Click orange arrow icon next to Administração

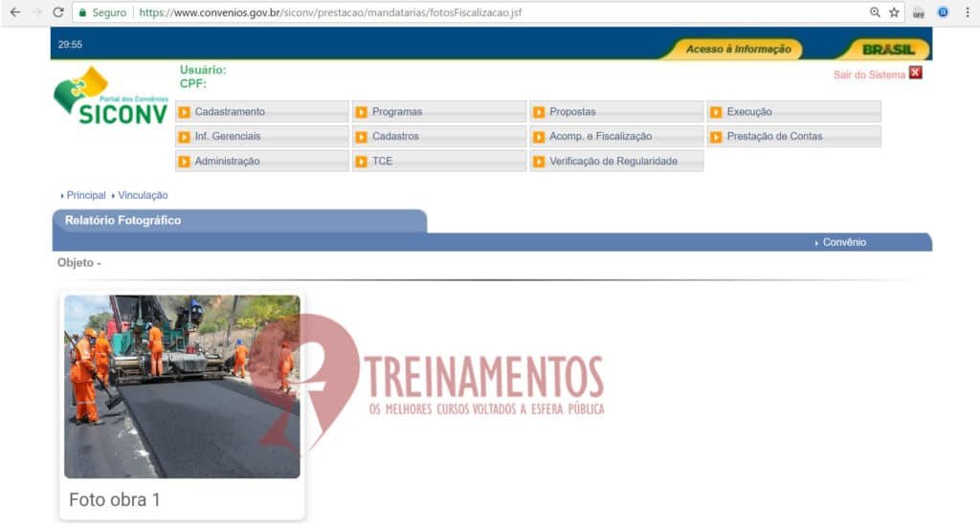click(x=184, y=162)
